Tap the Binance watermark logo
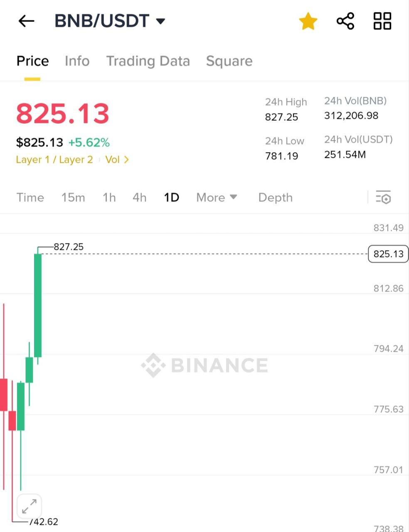 pos(204,365)
